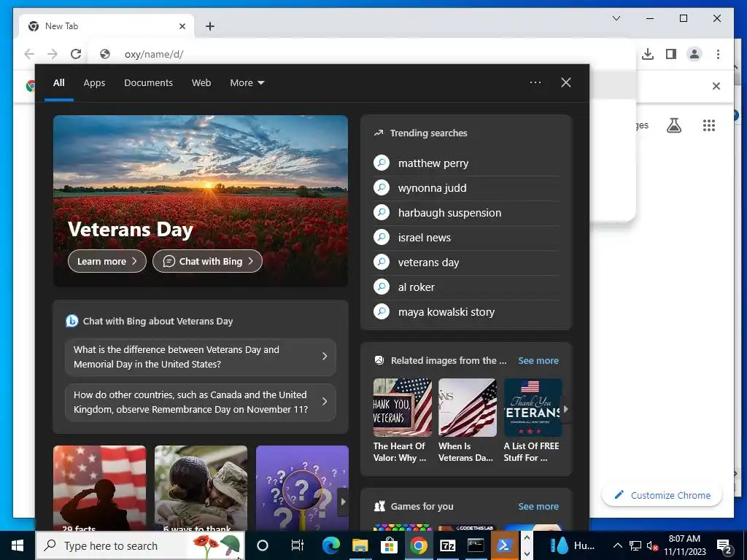Open PowerShell from taskbar
The width and height of the screenshot is (747, 560).
pyautogui.click(x=505, y=545)
